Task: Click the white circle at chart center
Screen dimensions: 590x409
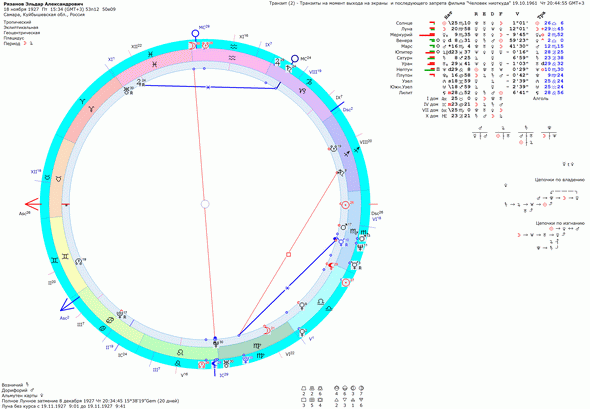Action: point(205,204)
